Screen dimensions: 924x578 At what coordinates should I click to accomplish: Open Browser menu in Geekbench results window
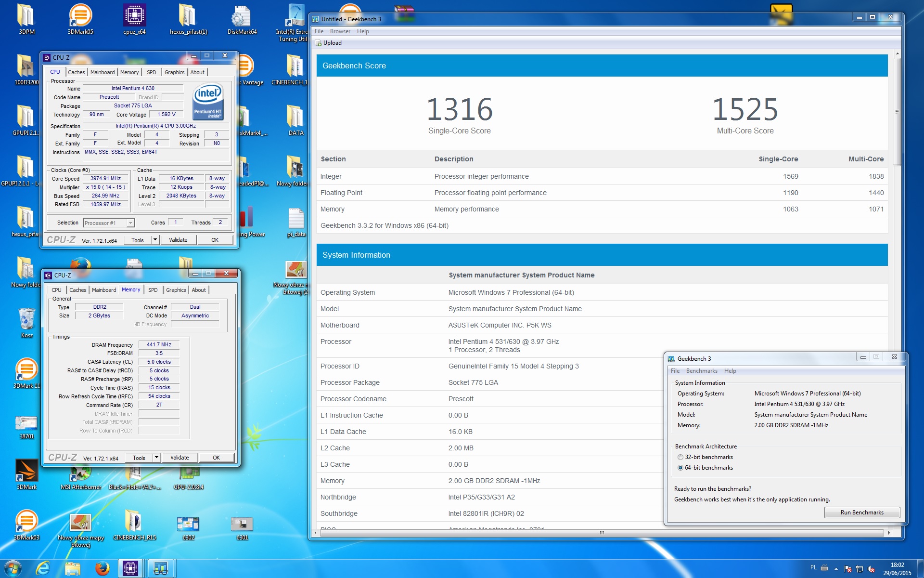pos(340,31)
